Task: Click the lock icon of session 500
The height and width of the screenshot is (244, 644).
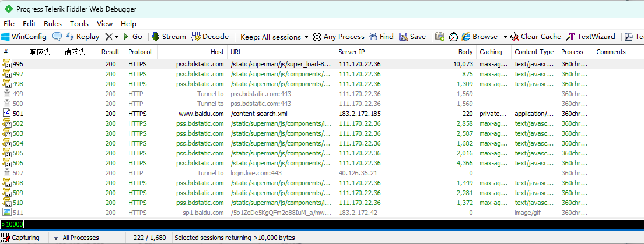Action: 7,103
